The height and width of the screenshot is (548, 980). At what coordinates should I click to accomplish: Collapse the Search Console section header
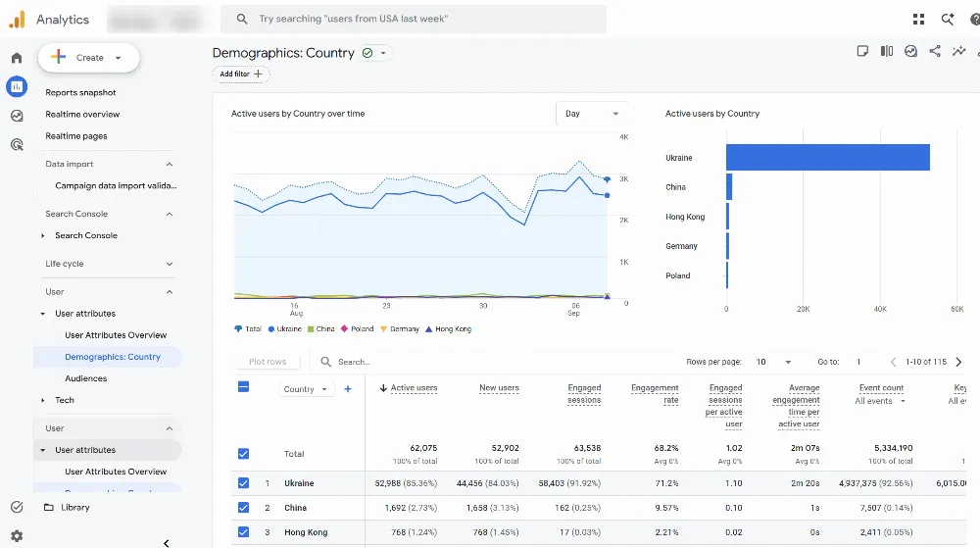click(170, 215)
